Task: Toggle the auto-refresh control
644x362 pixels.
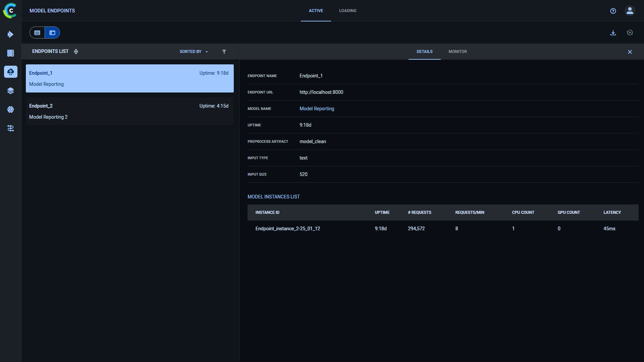Action: 630,33
